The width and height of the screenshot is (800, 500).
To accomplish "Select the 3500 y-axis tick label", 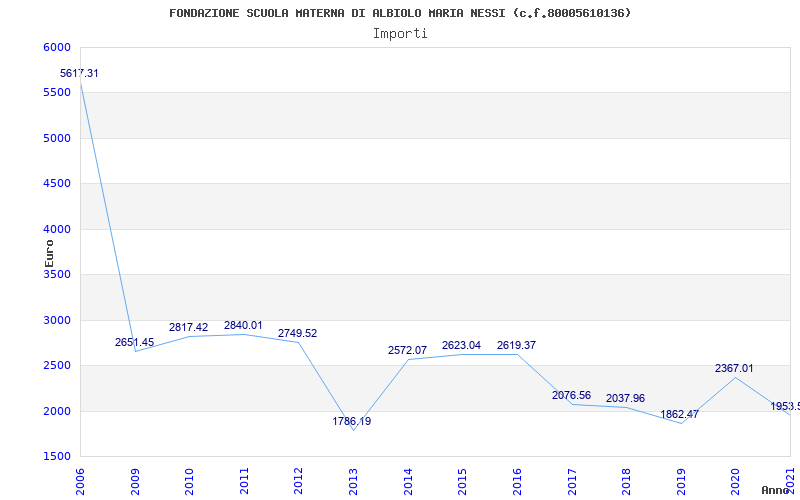I will pos(55,274).
